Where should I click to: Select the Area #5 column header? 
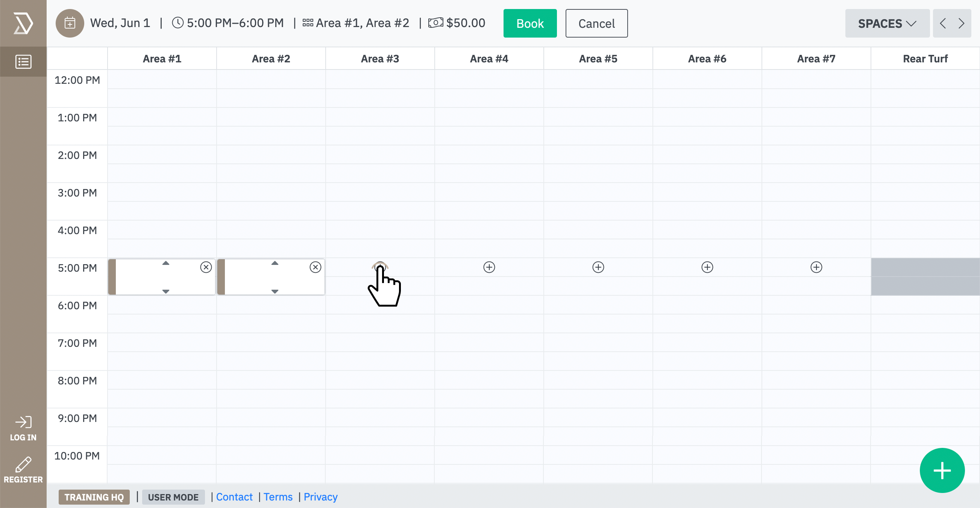point(598,59)
